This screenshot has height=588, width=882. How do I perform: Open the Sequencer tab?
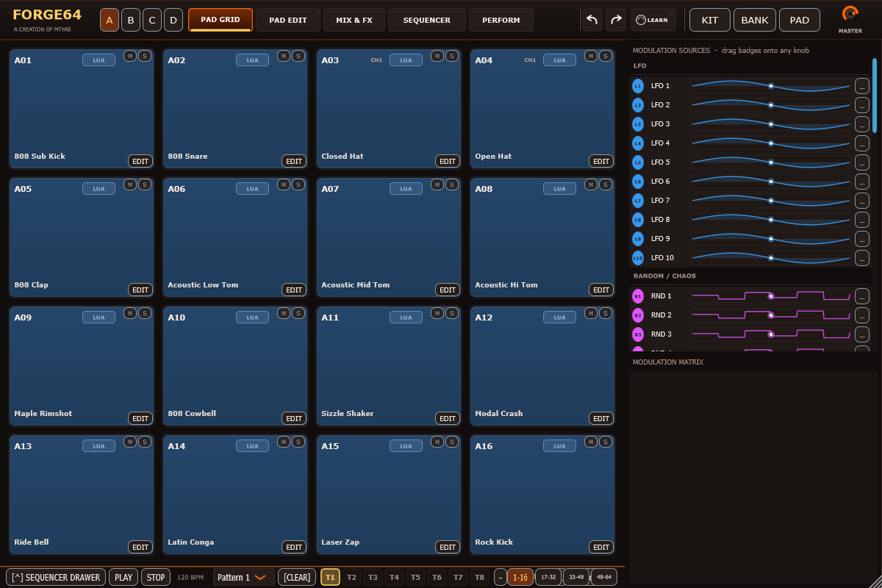click(427, 20)
